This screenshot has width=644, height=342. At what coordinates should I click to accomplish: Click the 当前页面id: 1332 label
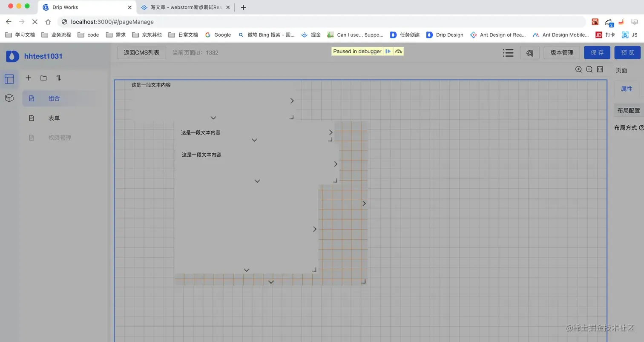(195, 53)
